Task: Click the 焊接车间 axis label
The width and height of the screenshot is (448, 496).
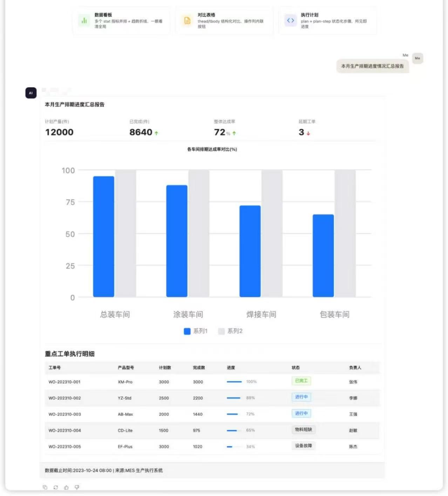Action: [x=262, y=315]
